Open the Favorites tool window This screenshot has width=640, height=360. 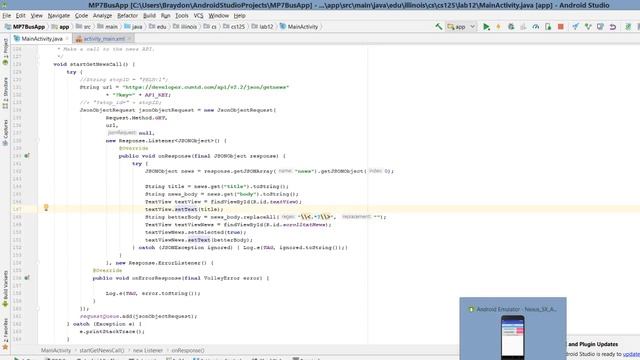(x=5, y=333)
